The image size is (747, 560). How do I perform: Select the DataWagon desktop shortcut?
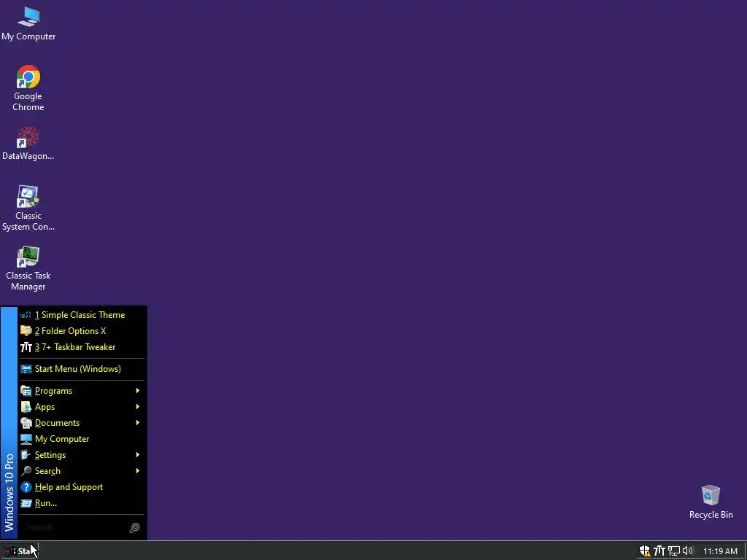tap(28, 143)
